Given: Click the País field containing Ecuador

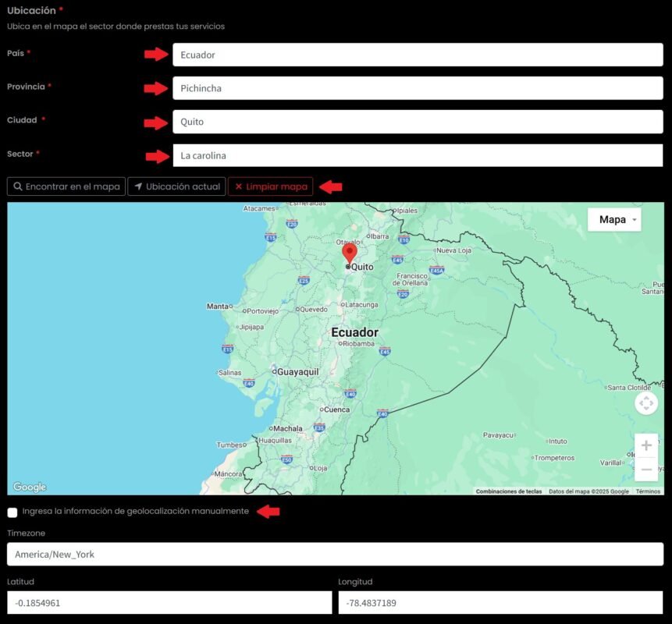Looking at the screenshot, I should point(418,55).
